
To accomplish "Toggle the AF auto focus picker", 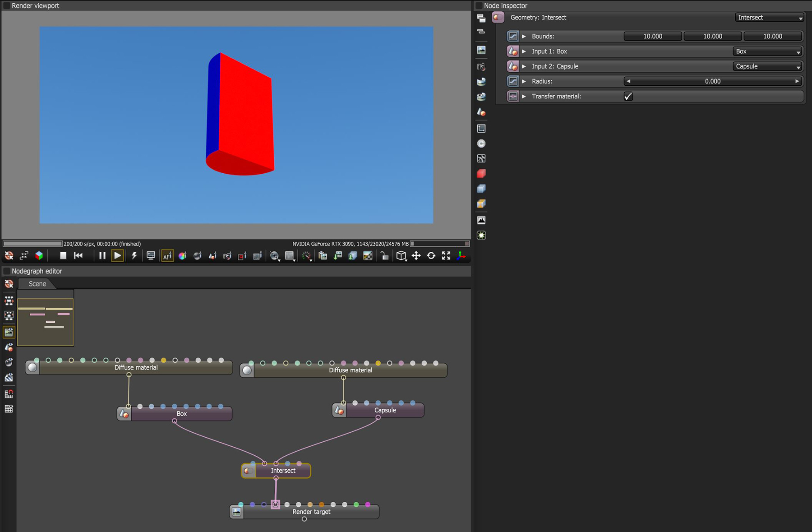I will (167, 256).
